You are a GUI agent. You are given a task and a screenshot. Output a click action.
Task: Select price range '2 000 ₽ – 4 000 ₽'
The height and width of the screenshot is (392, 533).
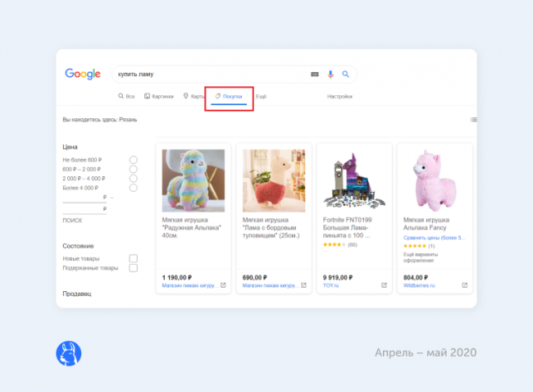pos(133,178)
